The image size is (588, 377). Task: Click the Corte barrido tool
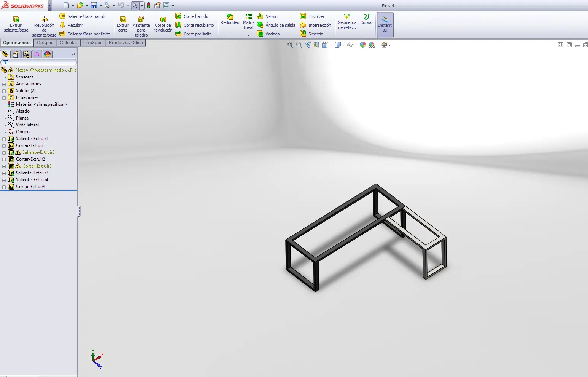(192, 16)
